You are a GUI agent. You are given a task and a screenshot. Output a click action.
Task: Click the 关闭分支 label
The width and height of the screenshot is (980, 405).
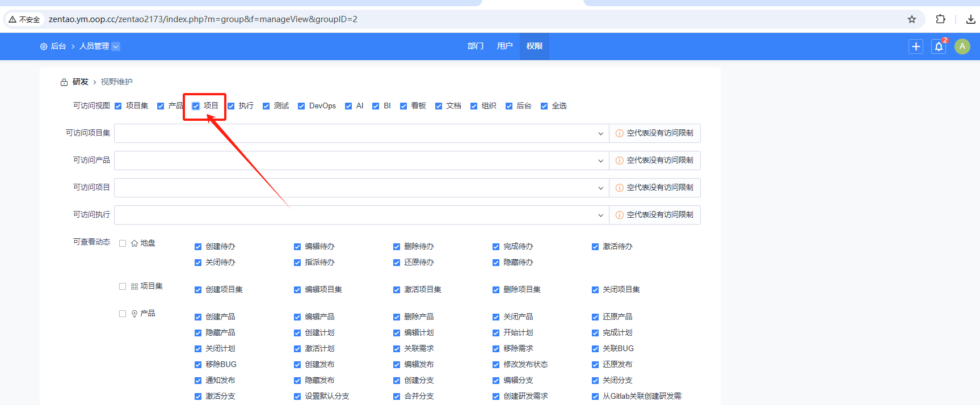(617, 381)
